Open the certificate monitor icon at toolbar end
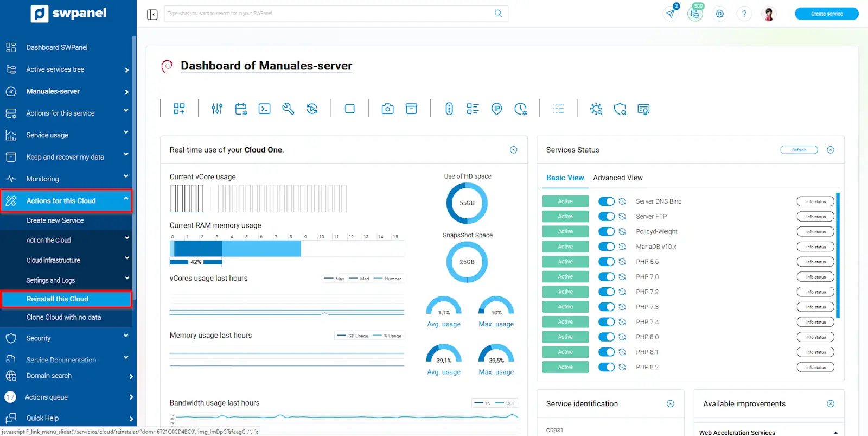Image resolution: width=868 pixels, height=436 pixels. (x=643, y=109)
